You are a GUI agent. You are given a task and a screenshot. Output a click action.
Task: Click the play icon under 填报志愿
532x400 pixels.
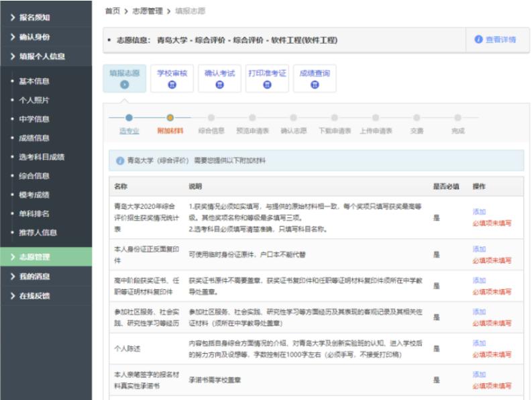coord(125,85)
